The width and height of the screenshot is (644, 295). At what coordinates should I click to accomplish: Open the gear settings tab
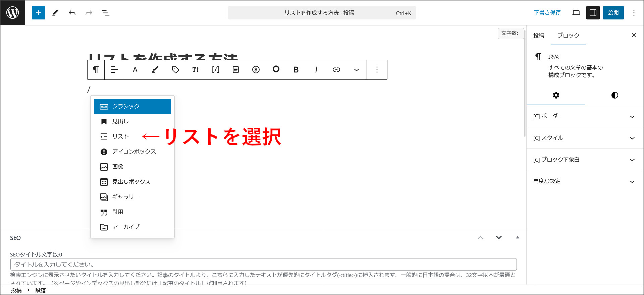[x=556, y=95]
